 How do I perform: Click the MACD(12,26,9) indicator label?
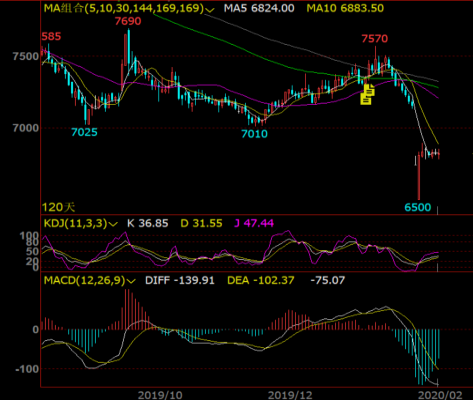(x=85, y=280)
